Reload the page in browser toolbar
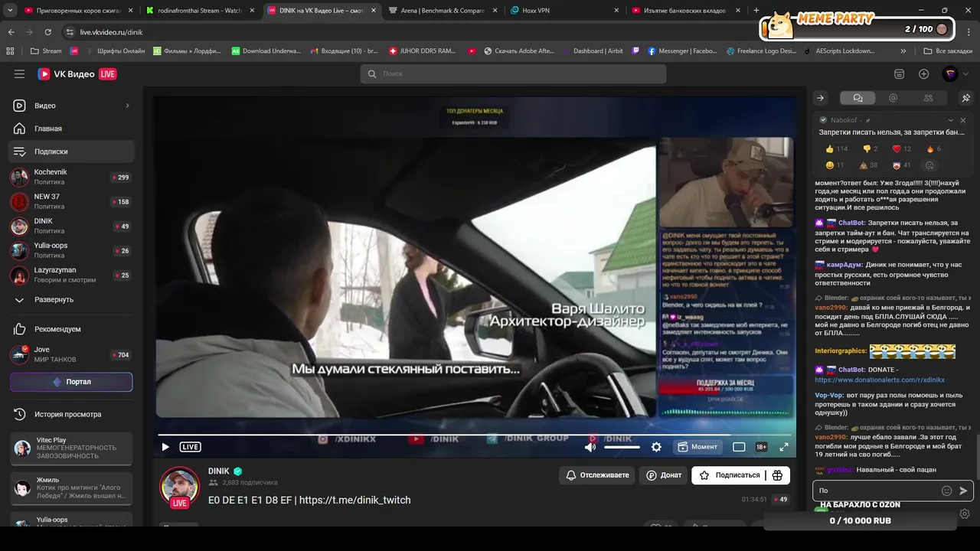The image size is (980, 551). [48, 32]
